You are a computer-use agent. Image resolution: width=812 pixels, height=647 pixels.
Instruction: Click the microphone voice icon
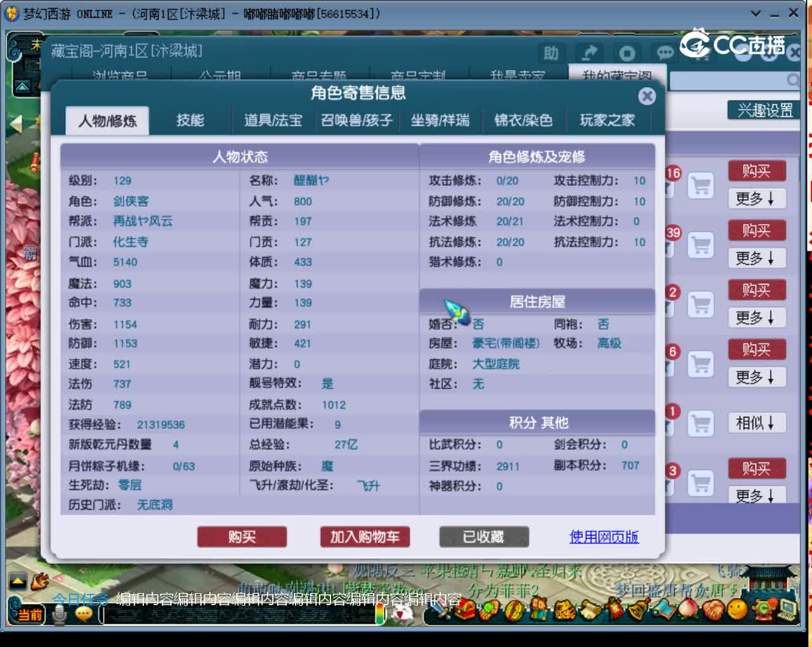[60, 614]
